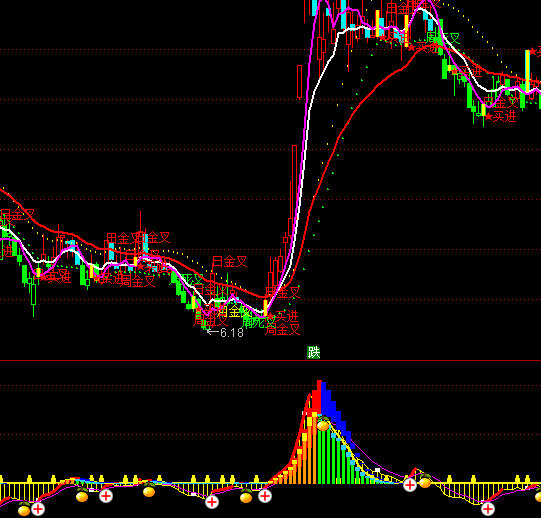Click the yellow 周金叉 label near the low

234,311
